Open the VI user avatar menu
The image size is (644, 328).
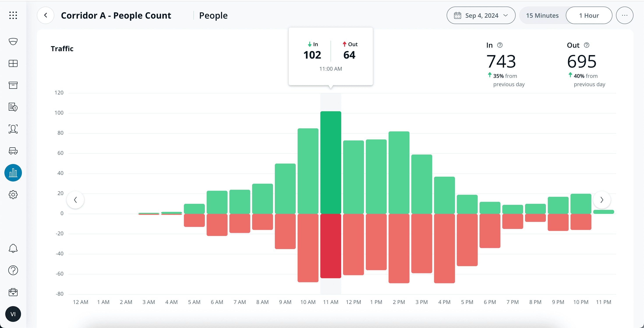pyautogui.click(x=13, y=314)
